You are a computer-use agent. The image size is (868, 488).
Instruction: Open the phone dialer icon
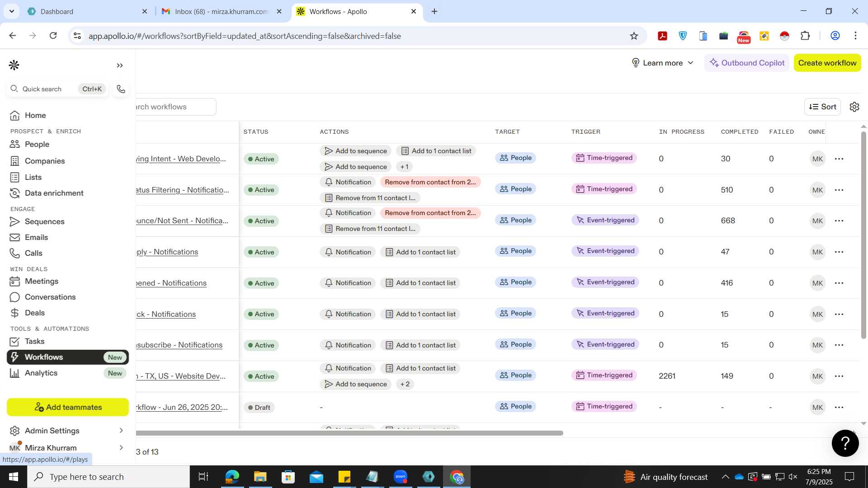point(121,89)
